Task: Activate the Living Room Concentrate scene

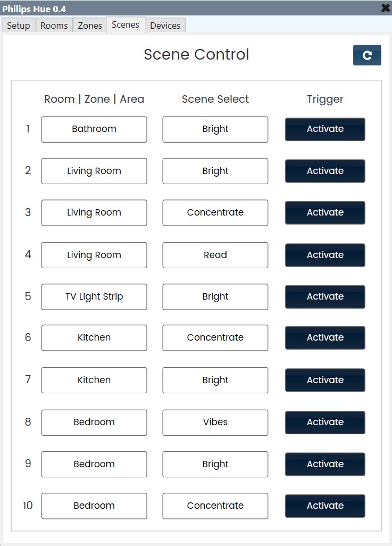Action: coord(324,212)
